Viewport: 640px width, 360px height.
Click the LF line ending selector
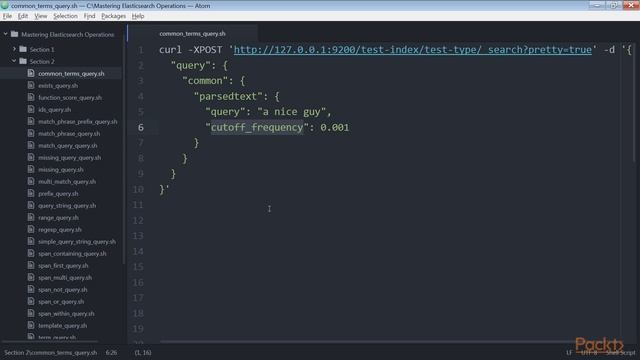coord(569,352)
